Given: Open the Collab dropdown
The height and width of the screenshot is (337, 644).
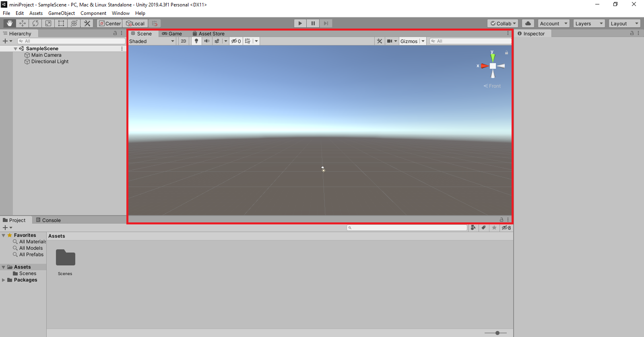Looking at the screenshot, I should tap(503, 23).
